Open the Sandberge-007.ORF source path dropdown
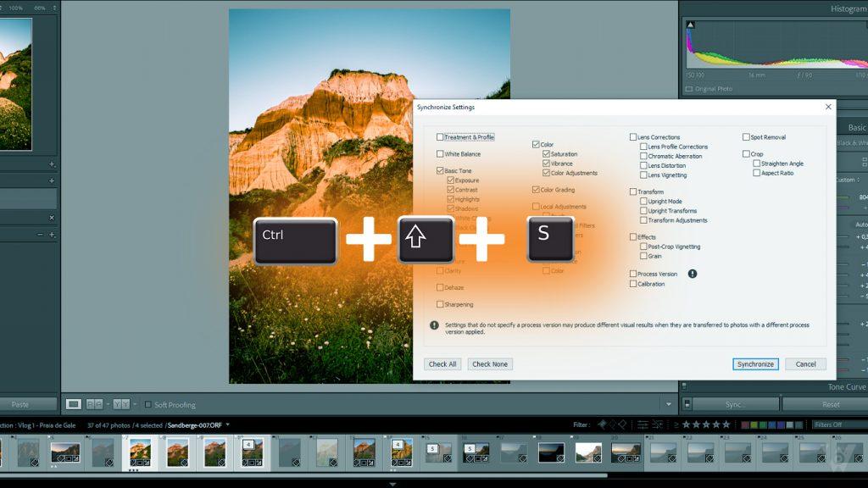This screenshot has width=868, height=488. (x=227, y=425)
